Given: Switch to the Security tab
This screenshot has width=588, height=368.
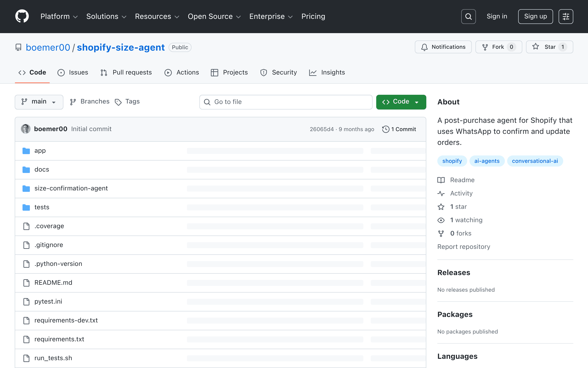Looking at the screenshot, I should (x=278, y=72).
